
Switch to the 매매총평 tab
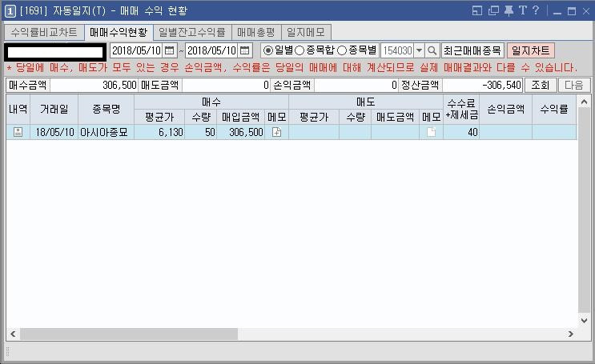click(x=256, y=33)
